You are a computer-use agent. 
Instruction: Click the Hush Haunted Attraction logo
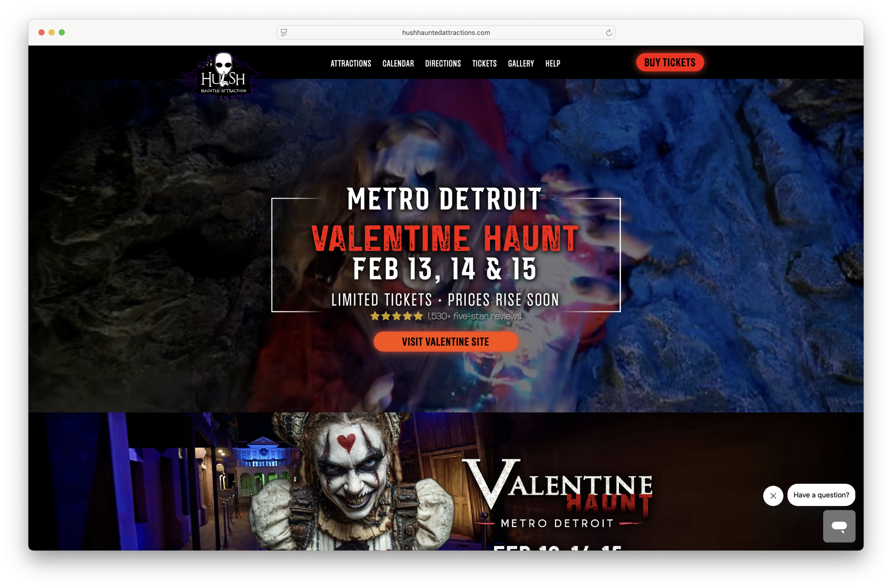tap(223, 74)
